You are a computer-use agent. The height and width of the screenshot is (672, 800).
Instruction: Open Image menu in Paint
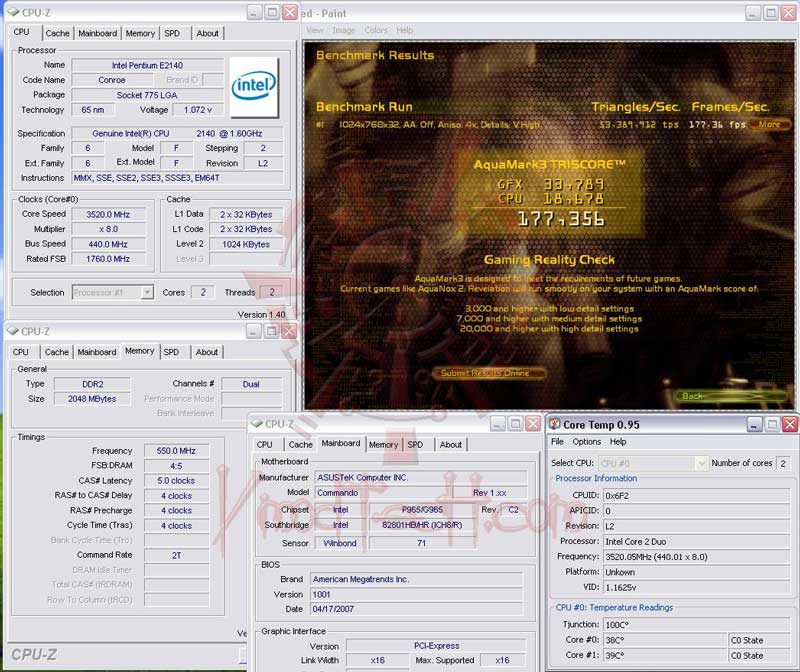343,31
